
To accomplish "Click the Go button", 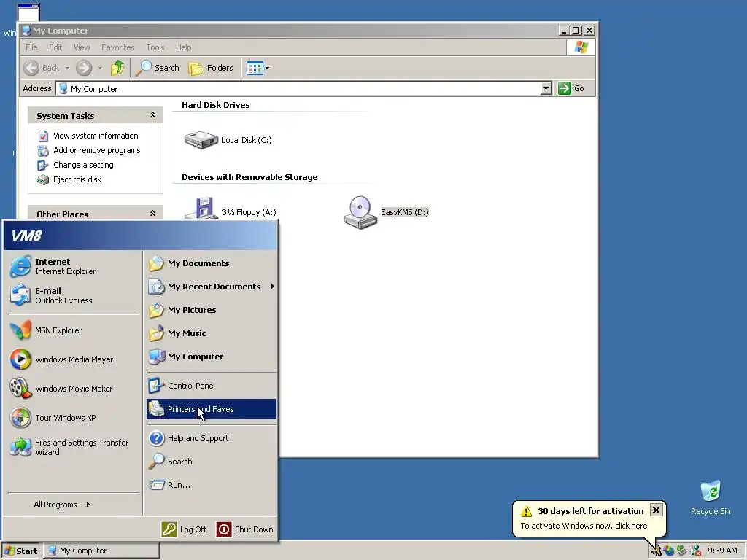I will 571,88.
